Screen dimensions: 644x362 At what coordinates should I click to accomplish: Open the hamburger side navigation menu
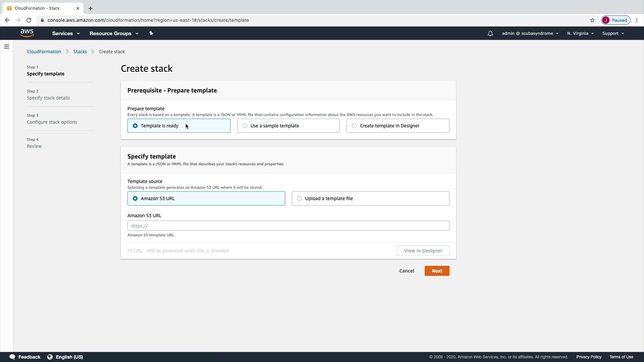(7, 47)
